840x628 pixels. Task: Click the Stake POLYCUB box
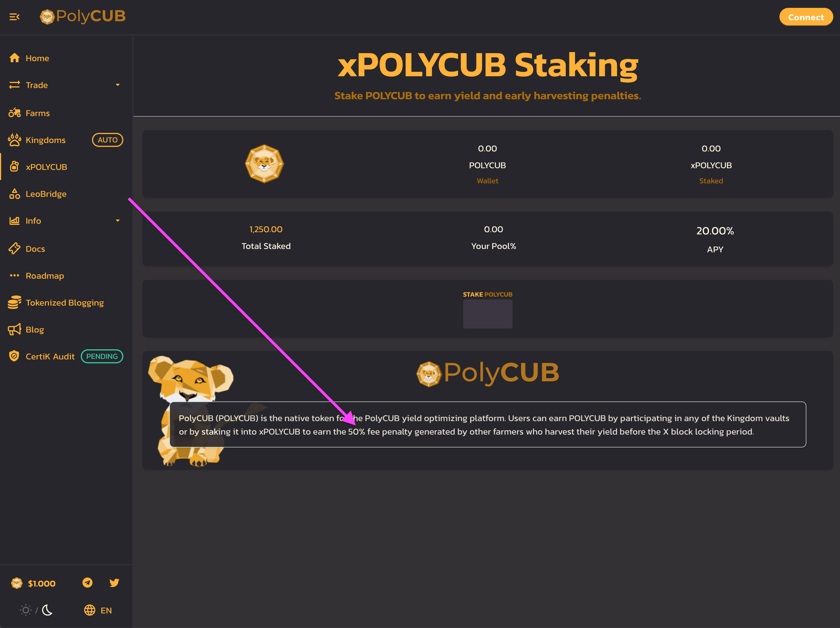coord(488,314)
